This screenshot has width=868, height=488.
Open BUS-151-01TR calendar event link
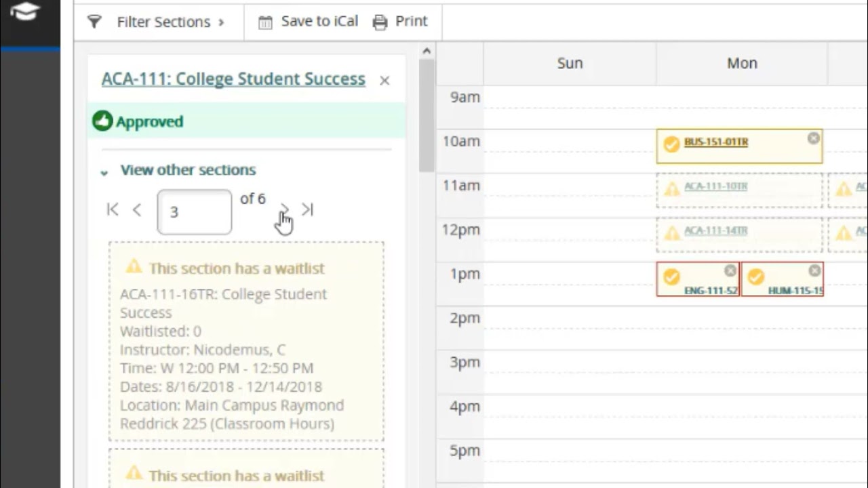pos(715,142)
